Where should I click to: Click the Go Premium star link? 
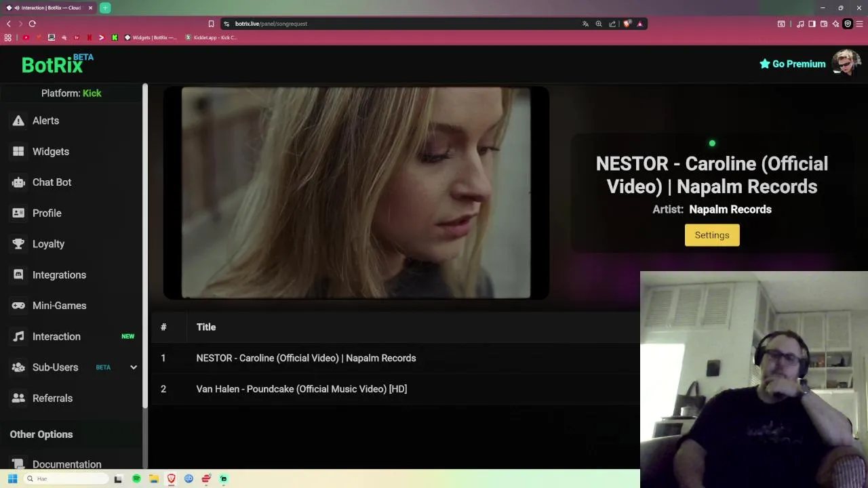click(x=792, y=64)
